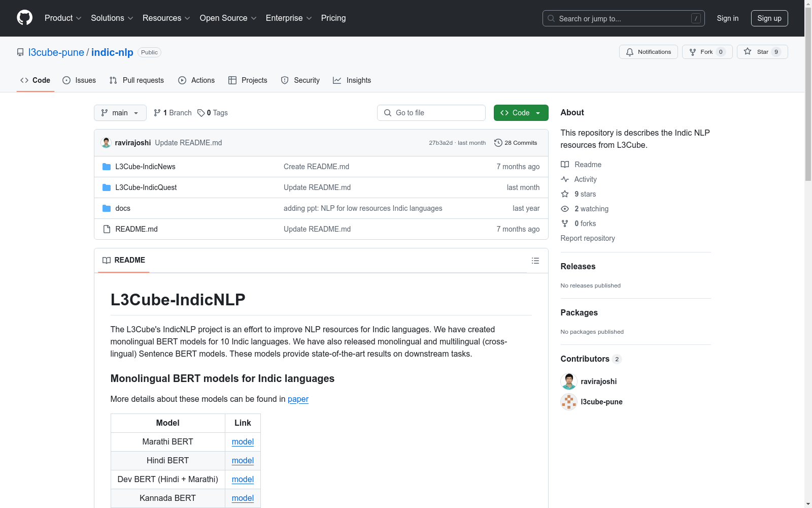Open the Marathi BERT model link
The image size is (812, 508).
click(243, 442)
